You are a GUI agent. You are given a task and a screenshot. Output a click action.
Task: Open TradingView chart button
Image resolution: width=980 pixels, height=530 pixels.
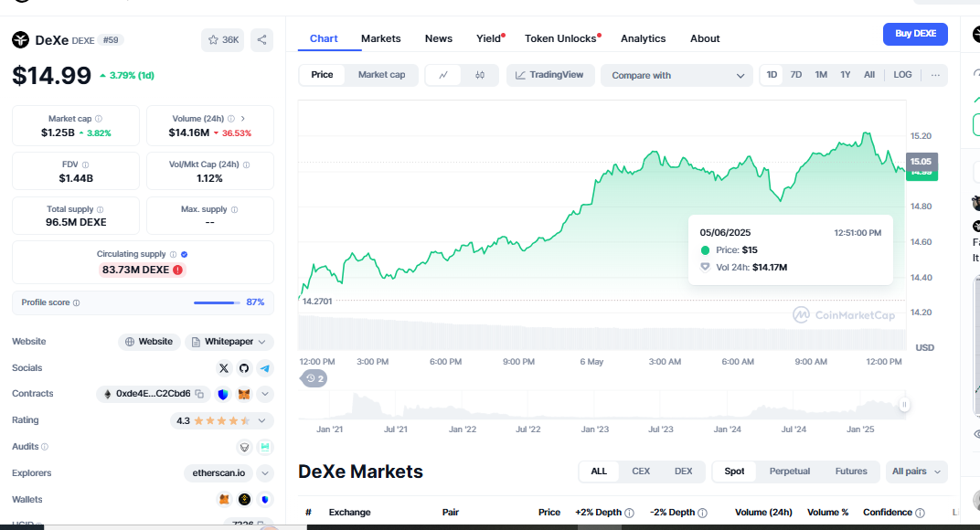(550, 75)
